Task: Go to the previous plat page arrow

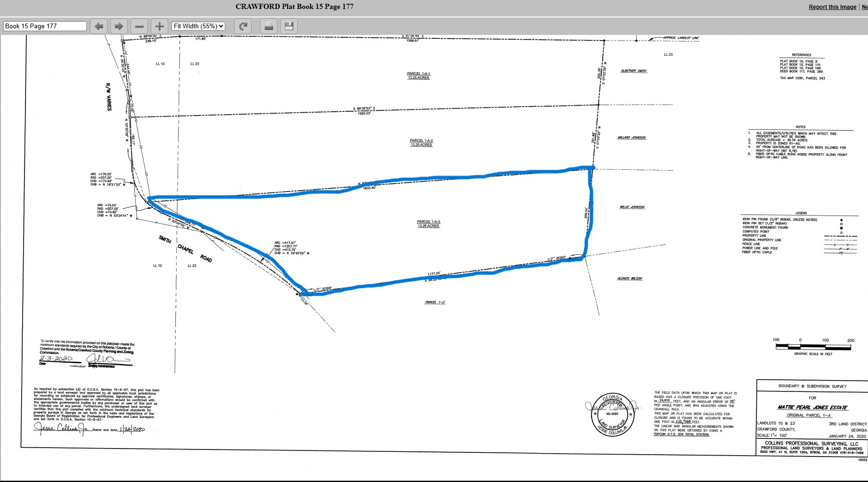Action: [99, 26]
